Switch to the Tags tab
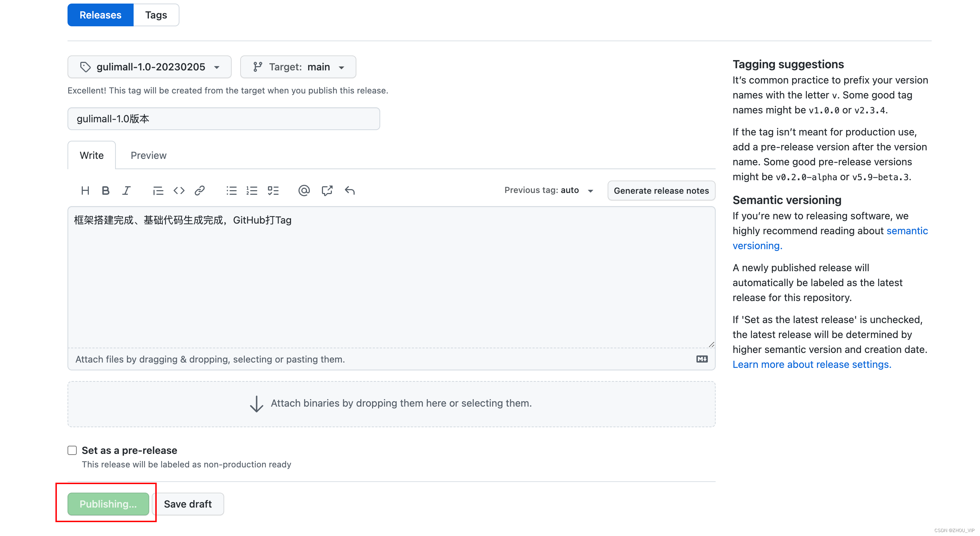This screenshot has width=980, height=536. 156,15
